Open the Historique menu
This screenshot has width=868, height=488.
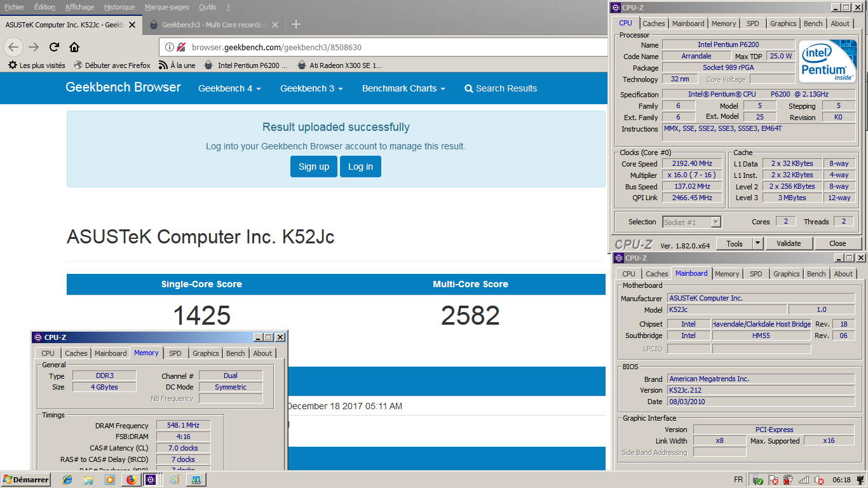[x=119, y=7]
